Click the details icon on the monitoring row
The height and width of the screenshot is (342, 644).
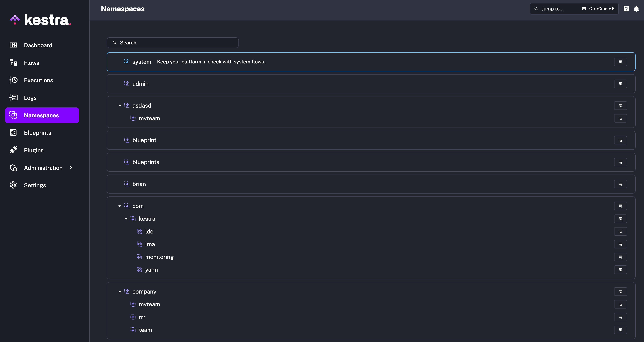(x=620, y=257)
